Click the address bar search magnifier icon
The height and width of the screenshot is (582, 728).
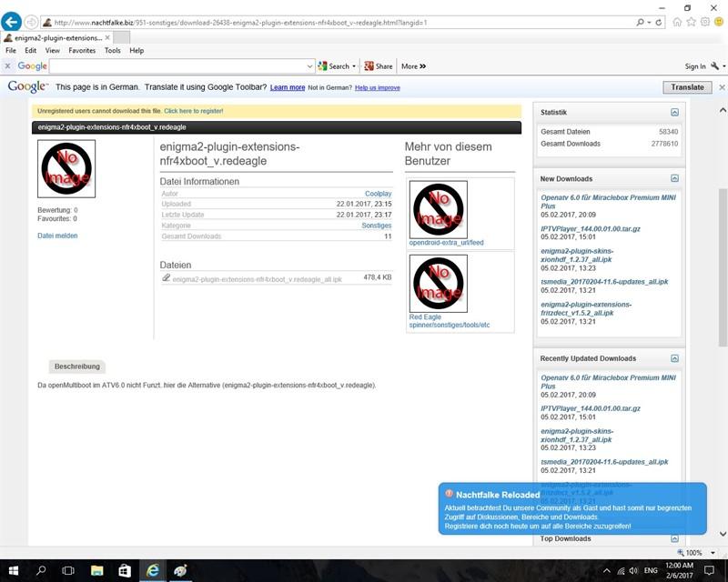pos(641,22)
